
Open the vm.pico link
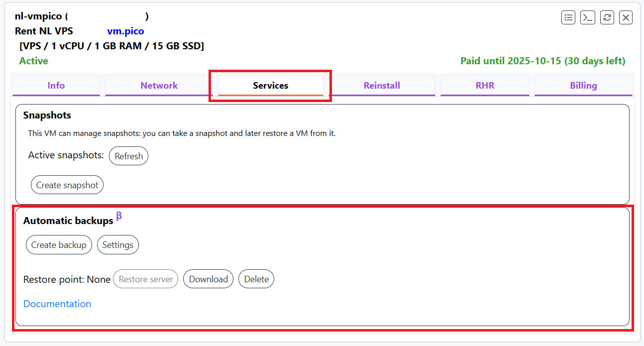pos(125,31)
